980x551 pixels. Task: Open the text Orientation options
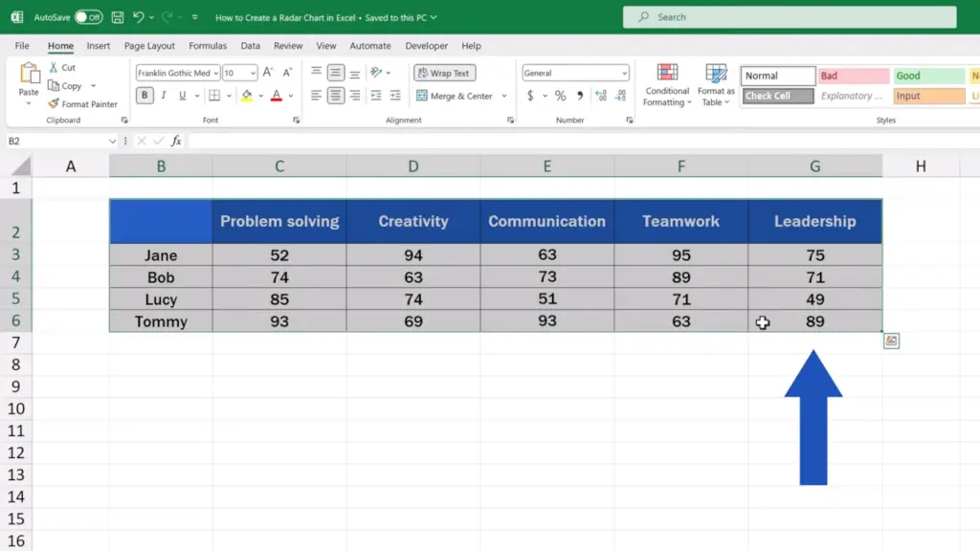pos(376,73)
